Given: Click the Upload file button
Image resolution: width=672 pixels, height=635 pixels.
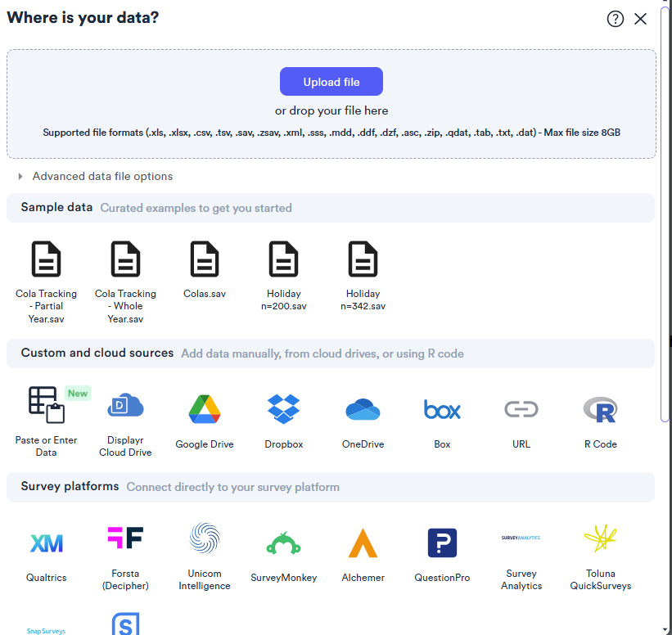Looking at the screenshot, I should coord(331,81).
